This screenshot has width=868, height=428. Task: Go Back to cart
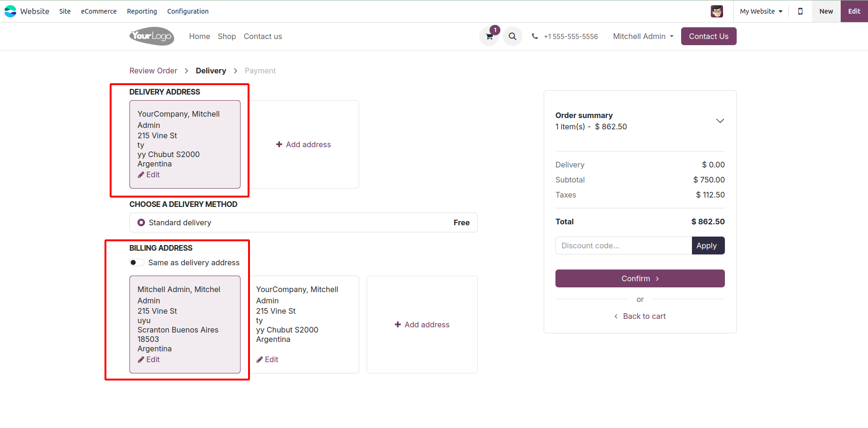click(640, 316)
